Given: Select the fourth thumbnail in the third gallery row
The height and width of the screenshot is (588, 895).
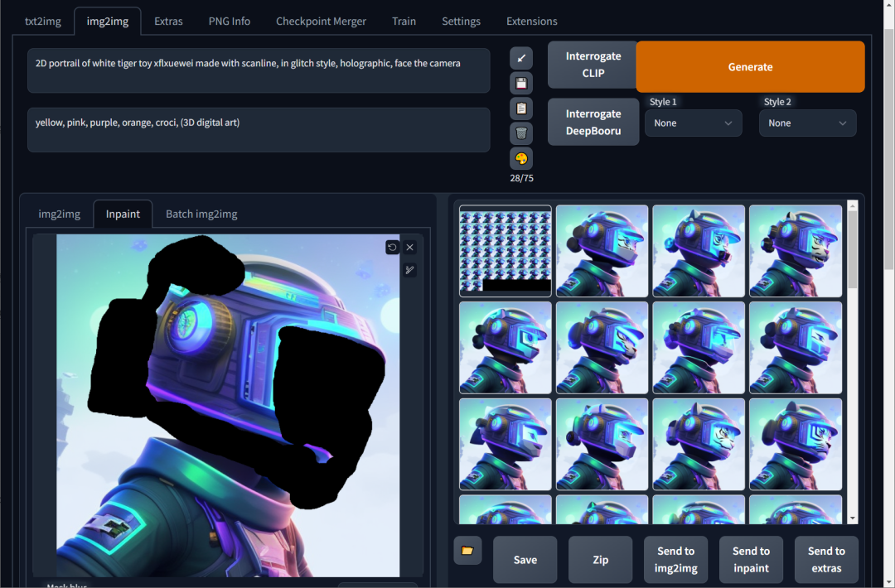Looking at the screenshot, I should coord(796,444).
